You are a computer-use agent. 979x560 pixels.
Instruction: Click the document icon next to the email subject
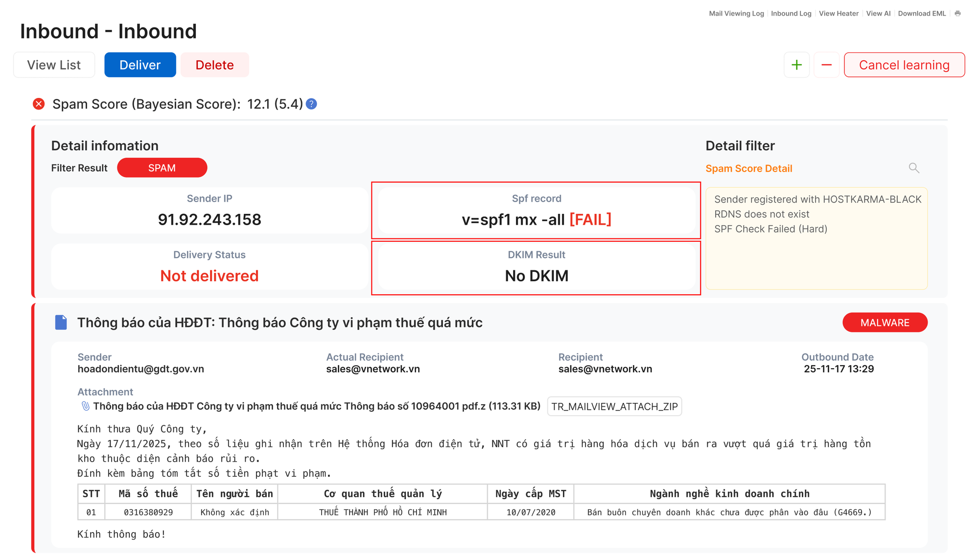pyautogui.click(x=61, y=322)
